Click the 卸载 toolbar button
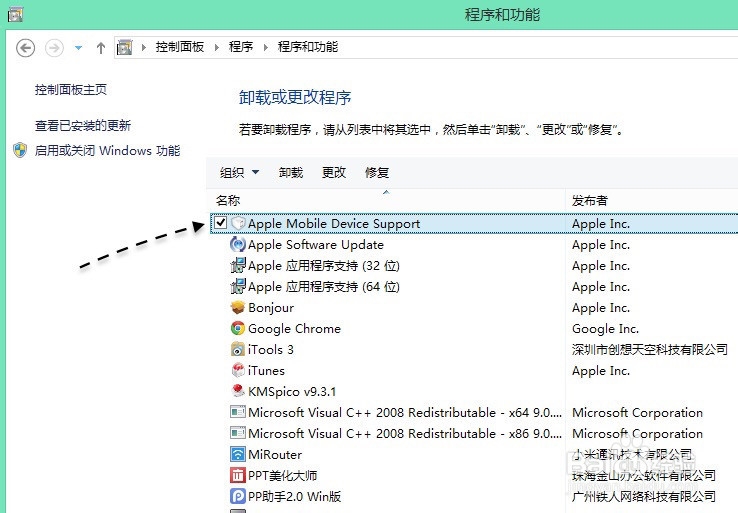 click(x=290, y=173)
